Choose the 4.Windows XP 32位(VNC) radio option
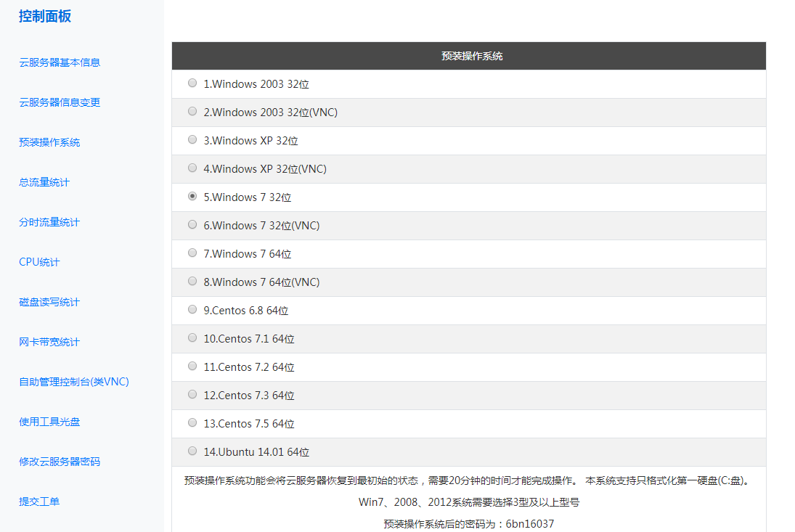Screen dimensions: 795x532 pos(192,168)
